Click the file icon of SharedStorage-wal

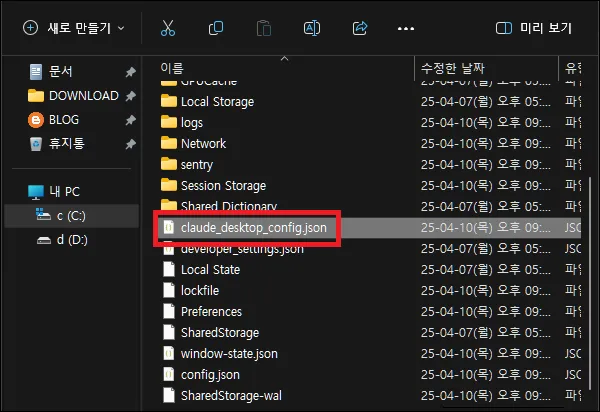point(169,396)
